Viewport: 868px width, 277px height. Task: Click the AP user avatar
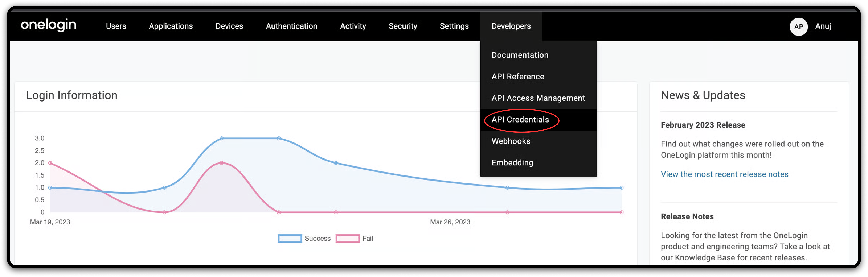coord(798,27)
